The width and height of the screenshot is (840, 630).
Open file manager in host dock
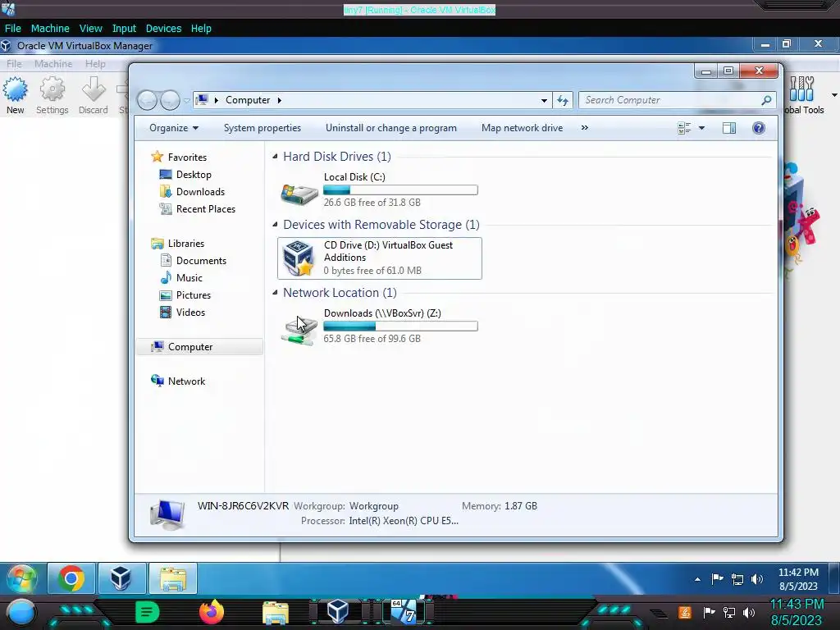click(x=276, y=612)
